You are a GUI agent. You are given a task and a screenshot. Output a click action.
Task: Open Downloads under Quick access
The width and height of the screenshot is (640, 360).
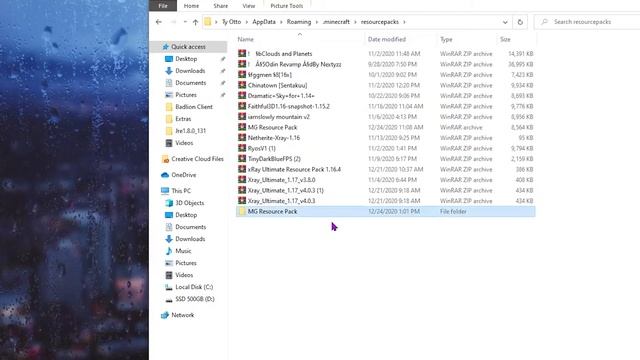tap(190, 71)
